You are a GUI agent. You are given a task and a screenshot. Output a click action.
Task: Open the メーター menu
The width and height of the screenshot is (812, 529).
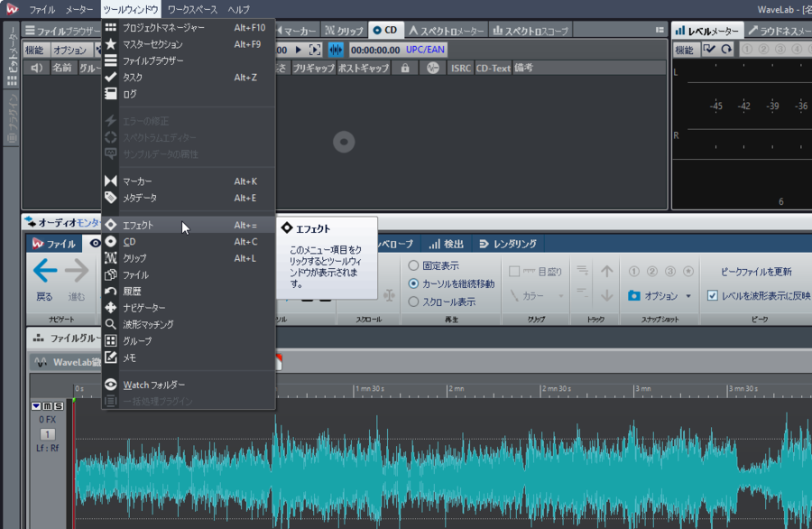pos(79,9)
